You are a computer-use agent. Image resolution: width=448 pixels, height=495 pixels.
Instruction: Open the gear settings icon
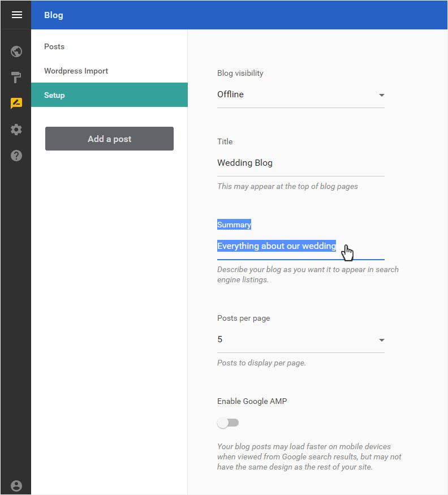tap(16, 130)
